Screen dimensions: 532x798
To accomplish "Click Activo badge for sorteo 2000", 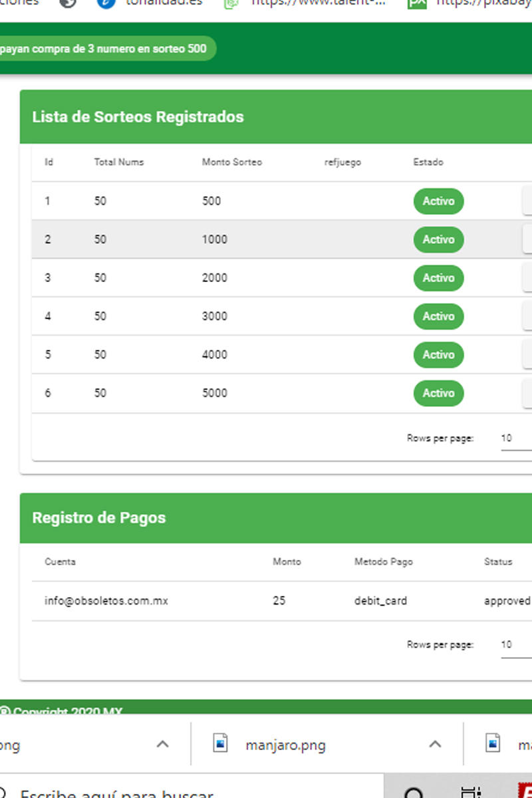I will click(x=438, y=278).
